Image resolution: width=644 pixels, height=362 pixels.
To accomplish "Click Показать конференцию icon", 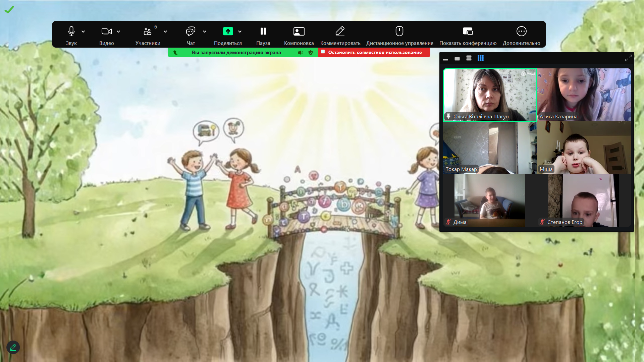I will tap(468, 32).
